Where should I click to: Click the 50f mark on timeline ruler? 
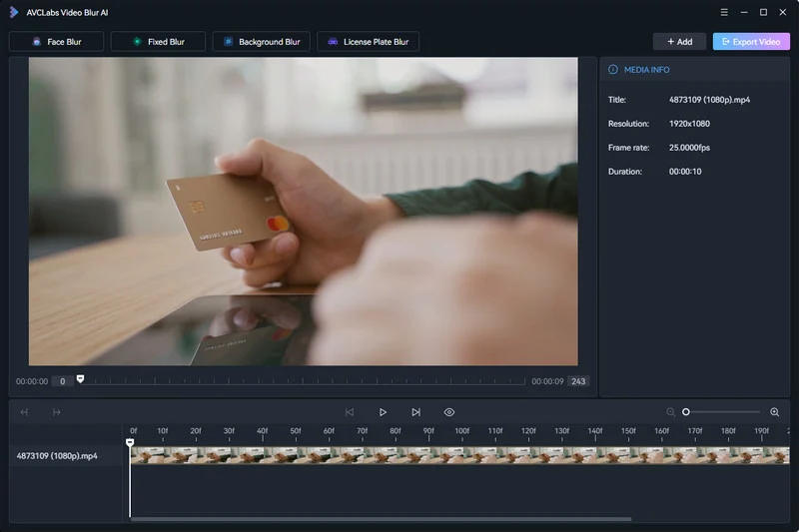pos(296,431)
